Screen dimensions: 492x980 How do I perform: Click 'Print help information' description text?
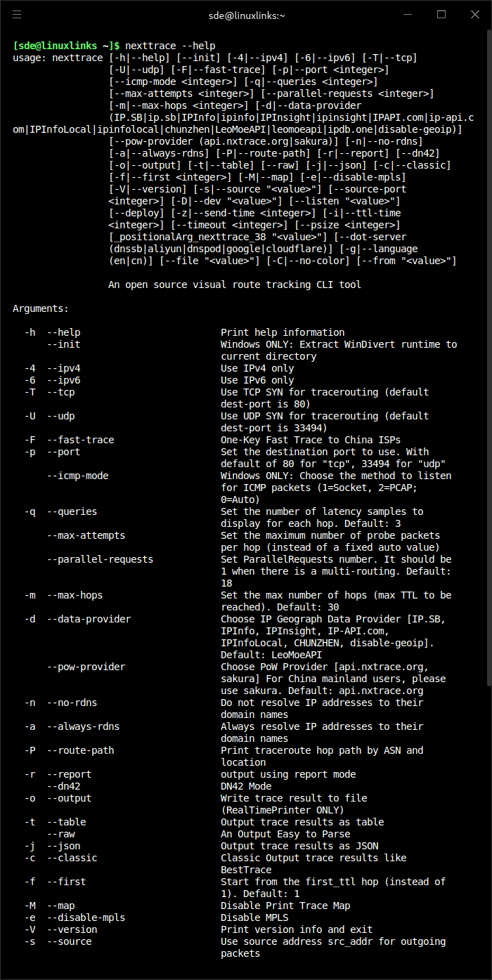click(283, 332)
